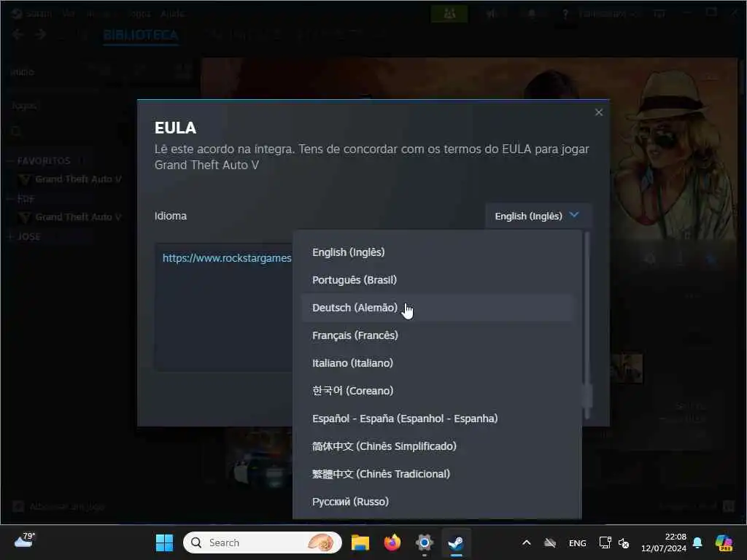
Task: Pick Русский (Russo) language
Action: pos(437,502)
